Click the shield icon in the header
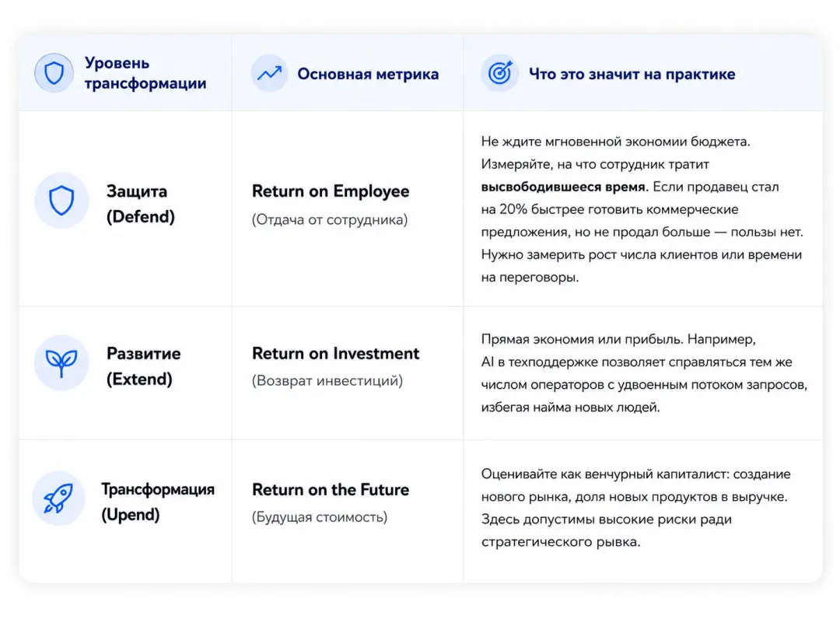The image size is (840, 630). 54,73
